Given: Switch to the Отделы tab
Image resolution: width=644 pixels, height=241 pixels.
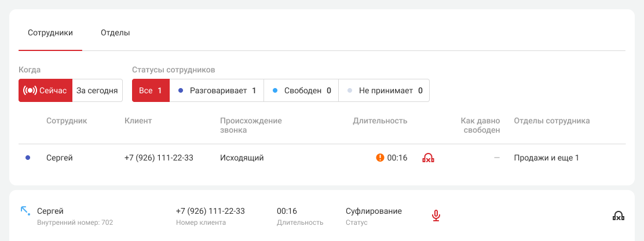Looking at the screenshot, I should coord(115,33).
